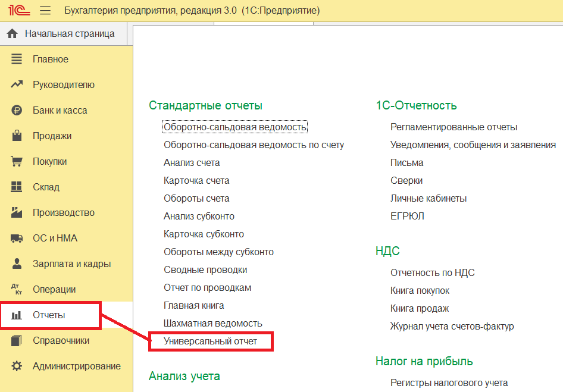Open Журнал учета счетов-фактур

(452, 327)
